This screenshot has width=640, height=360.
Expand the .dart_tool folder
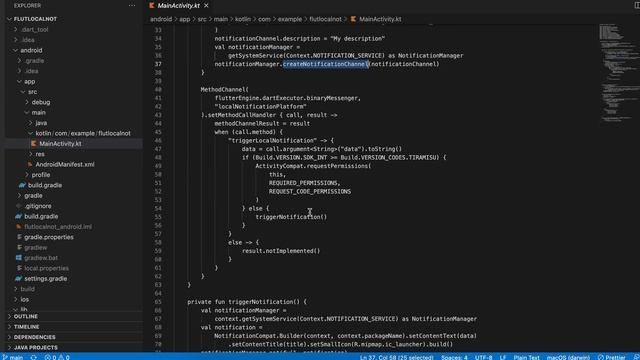point(35,29)
